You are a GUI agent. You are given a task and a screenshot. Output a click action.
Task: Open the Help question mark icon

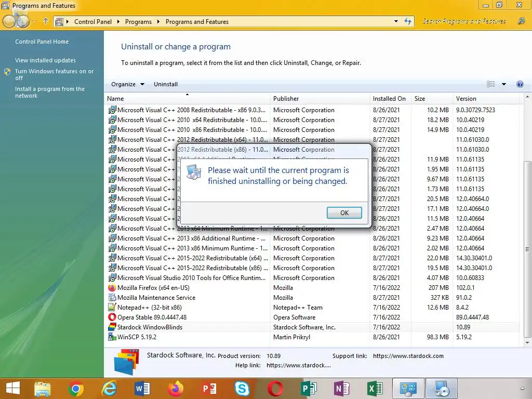(520, 84)
